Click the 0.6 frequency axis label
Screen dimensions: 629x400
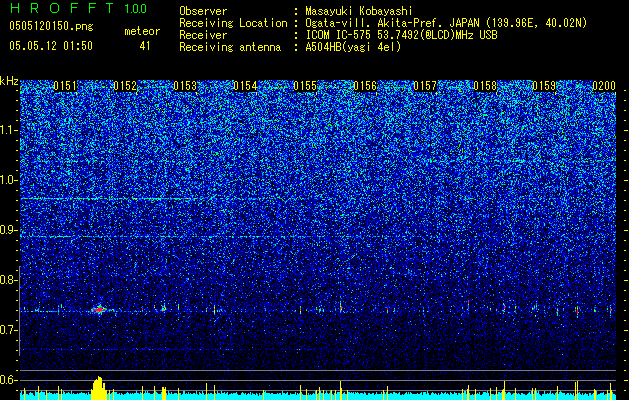pyautogui.click(x=8, y=380)
